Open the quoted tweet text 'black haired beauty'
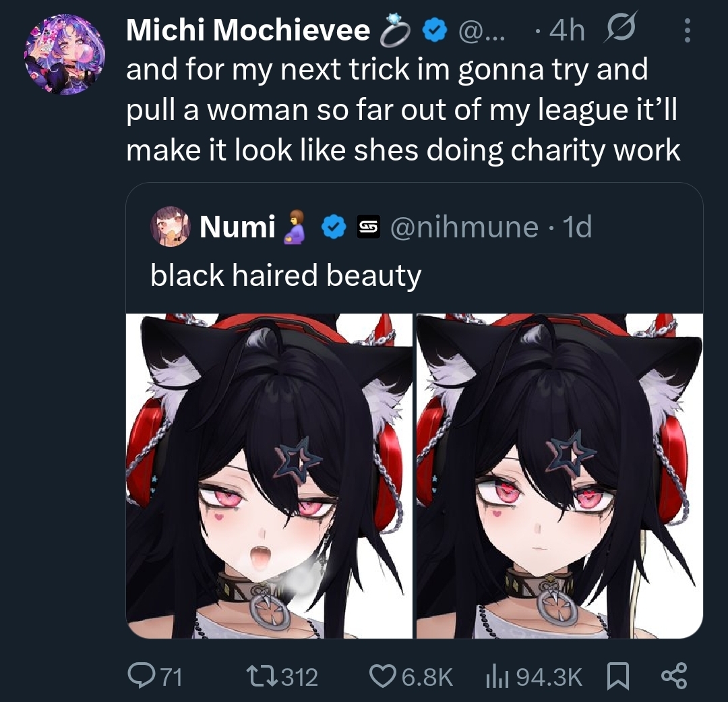This screenshot has width=728, height=702. (x=286, y=276)
